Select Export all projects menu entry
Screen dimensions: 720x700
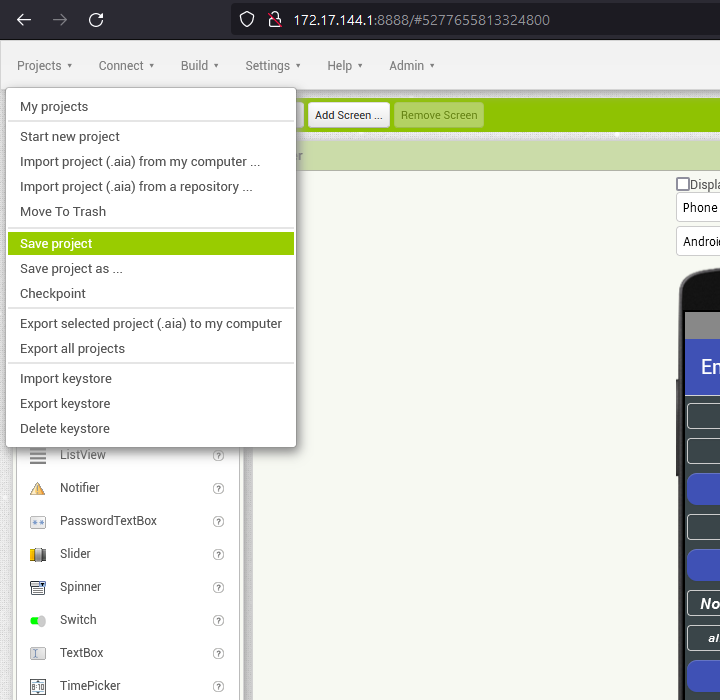tap(72, 349)
